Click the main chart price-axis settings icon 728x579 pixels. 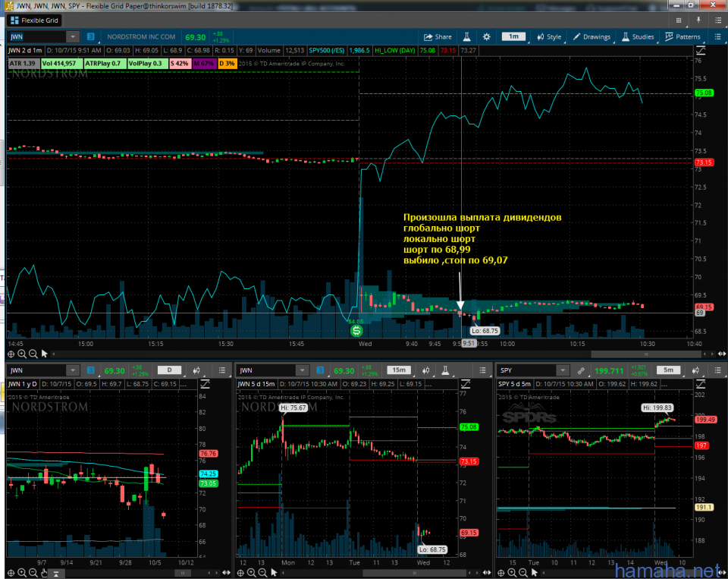(701, 50)
